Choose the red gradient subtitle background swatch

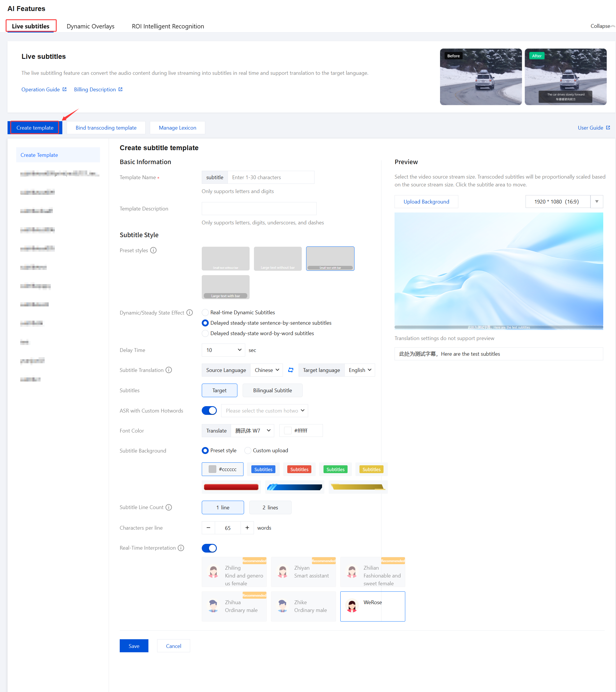(x=231, y=487)
